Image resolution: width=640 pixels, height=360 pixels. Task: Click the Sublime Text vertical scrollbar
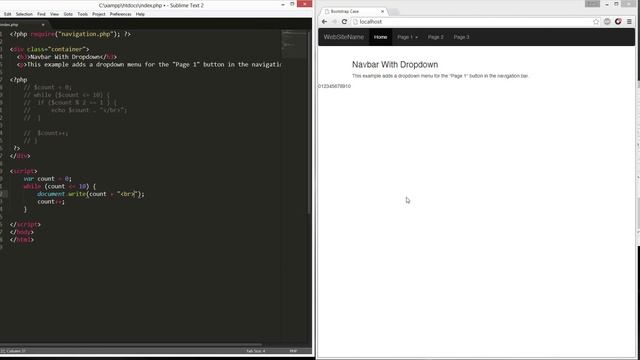click(309, 122)
